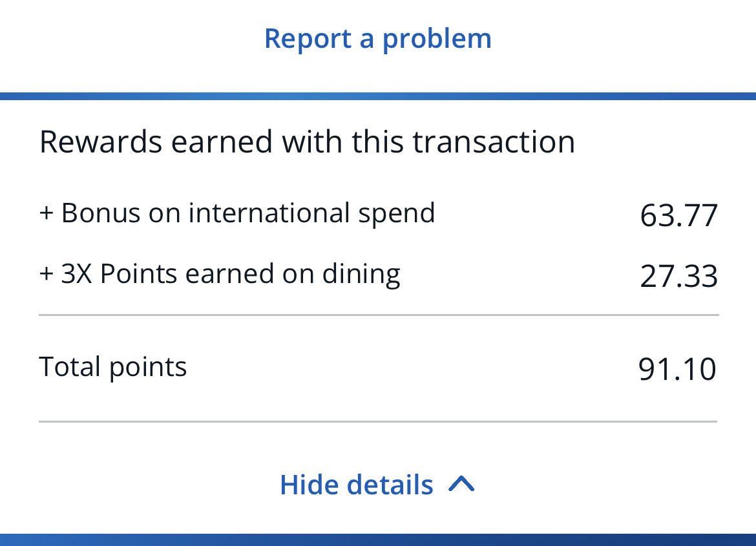Image resolution: width=756 pixels, height=546 pixels.
Task: Click the word Rewards in the section heading
Action: click(101, 142)
